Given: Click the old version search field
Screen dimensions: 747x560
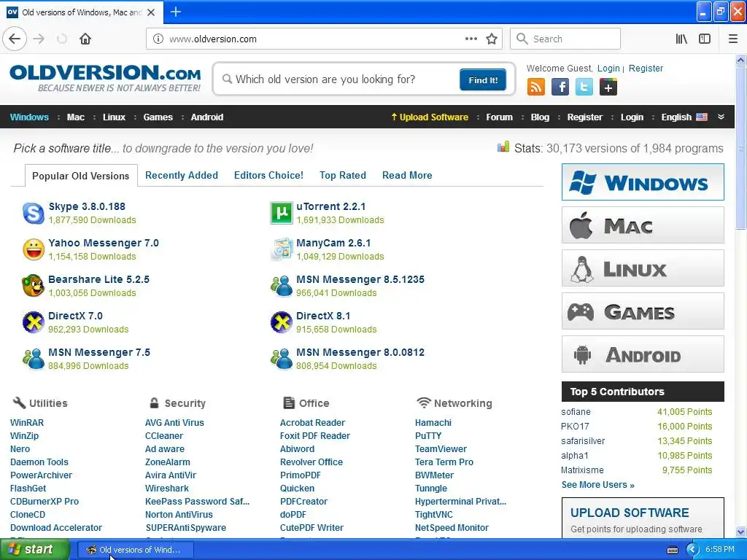Looking at the screenshot, I should point(339,79).
